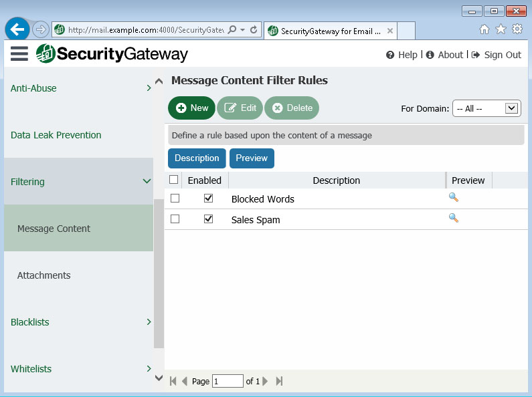532x397 pixels.
Task: Click the Preview column header
Action: [x=468, y=180]
